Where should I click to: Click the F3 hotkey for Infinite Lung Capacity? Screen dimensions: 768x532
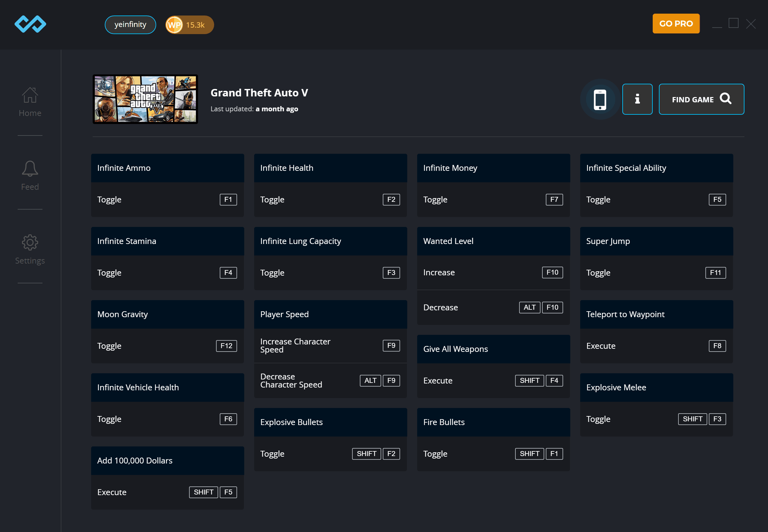[x=391, y=273]
